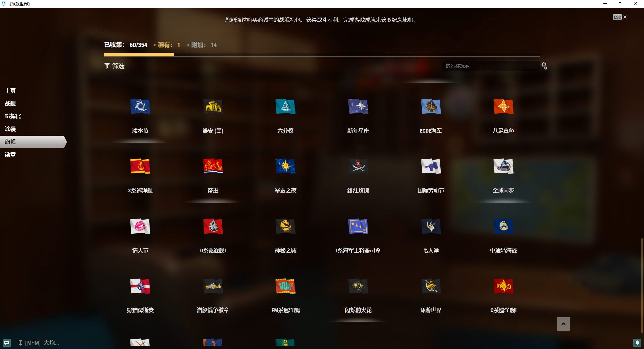Viewport: 644px width, 349px height.
Task: Select the 泼水节 flag icon
Action: point(140,107)
